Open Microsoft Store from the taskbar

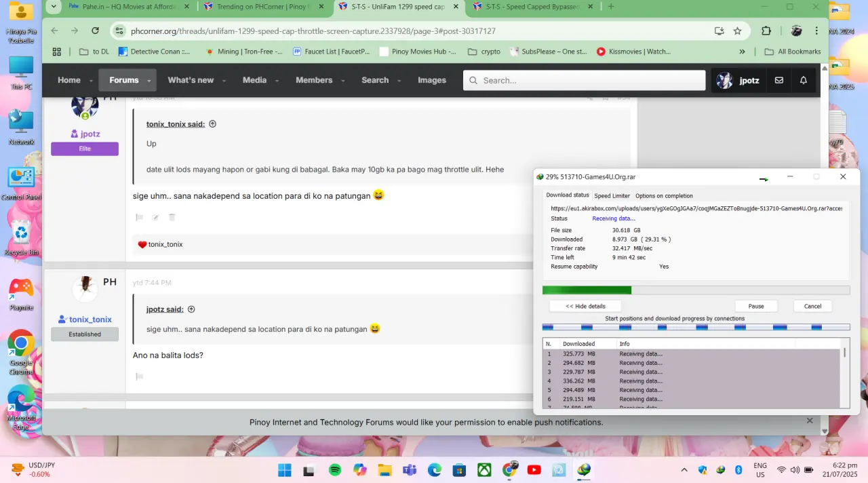coord(459,469)
